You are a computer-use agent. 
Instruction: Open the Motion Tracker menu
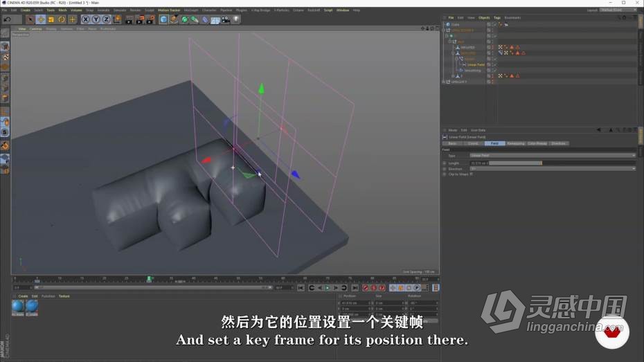169,10
